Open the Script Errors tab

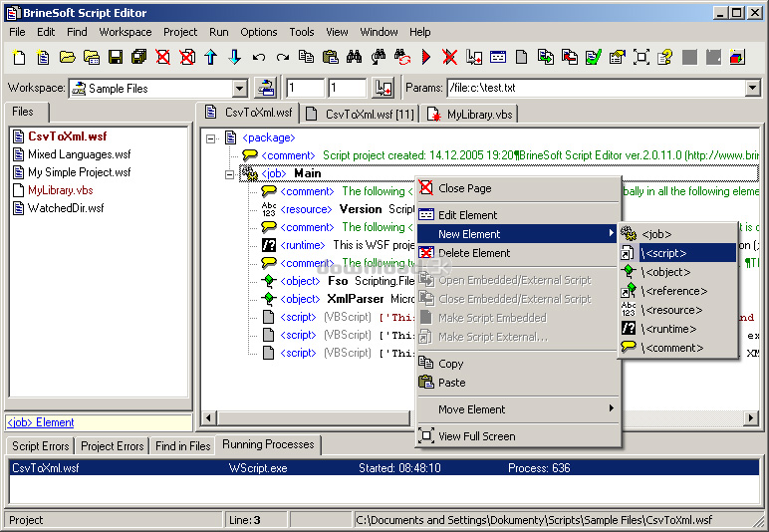[40, 446]
